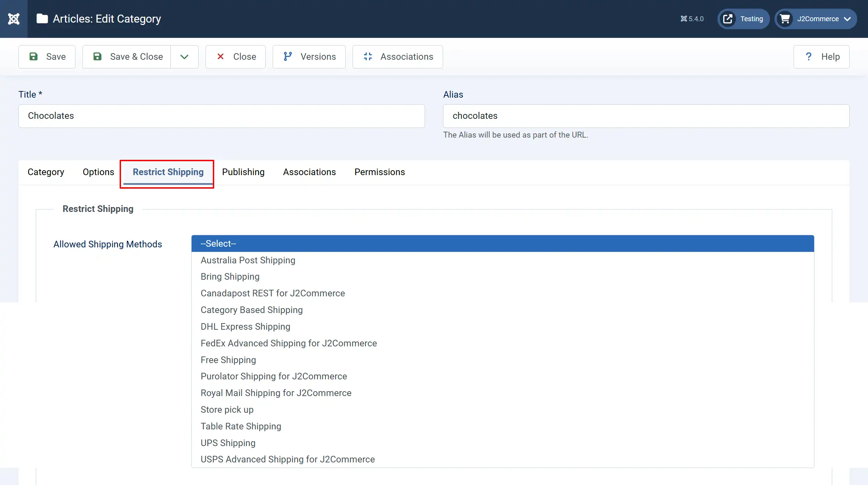Click the folder icon beside Articles title
Viewport: 868px width, 485px height.
click(x=42, y=19)
